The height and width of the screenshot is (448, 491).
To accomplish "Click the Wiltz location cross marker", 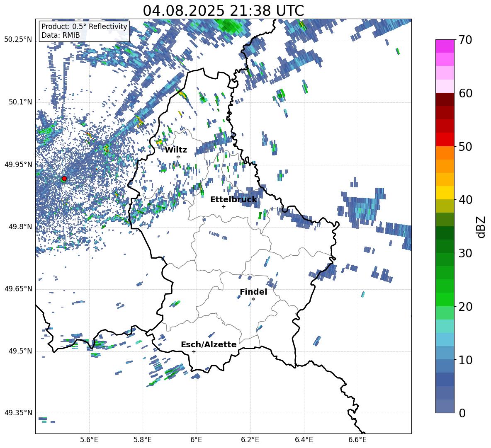I will (x=178, y=157).
